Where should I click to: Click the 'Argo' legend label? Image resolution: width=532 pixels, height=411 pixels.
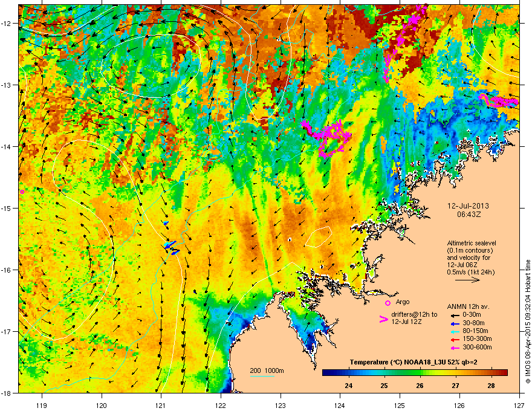[x=403, y=302]
